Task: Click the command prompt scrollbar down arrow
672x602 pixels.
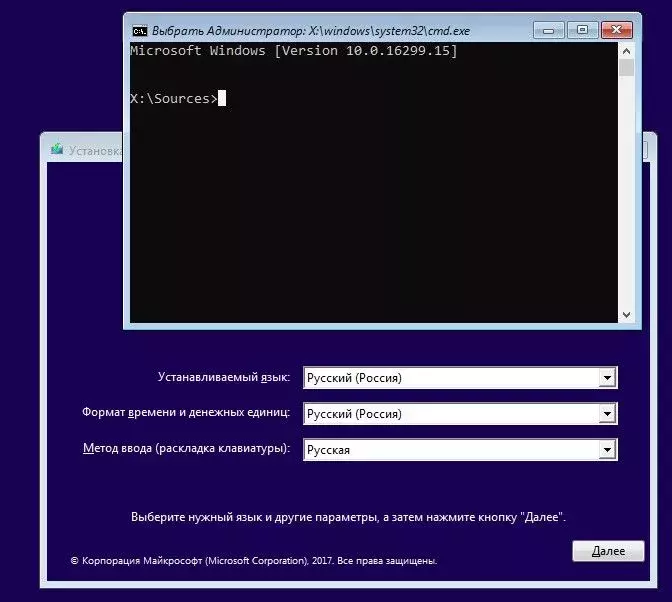Action: tap(626, 315)
